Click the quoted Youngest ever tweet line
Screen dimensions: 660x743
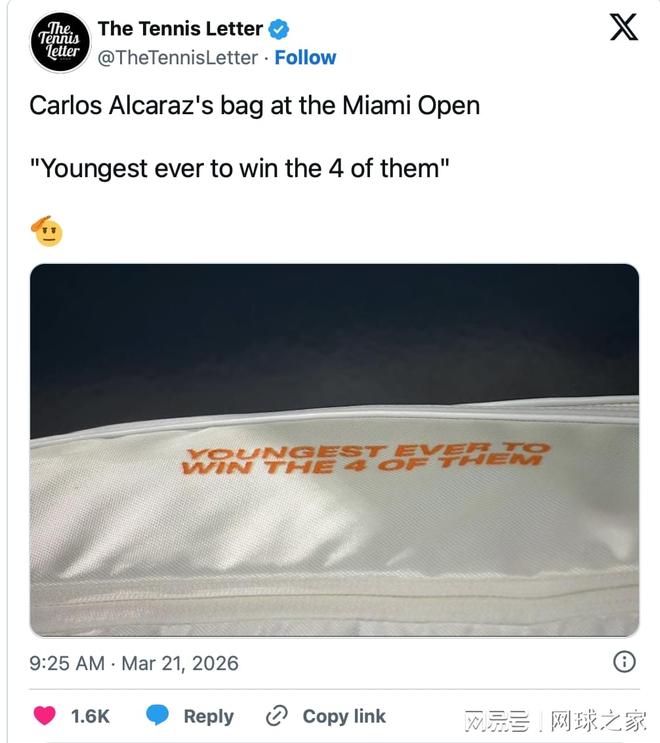tap(239, 169)
